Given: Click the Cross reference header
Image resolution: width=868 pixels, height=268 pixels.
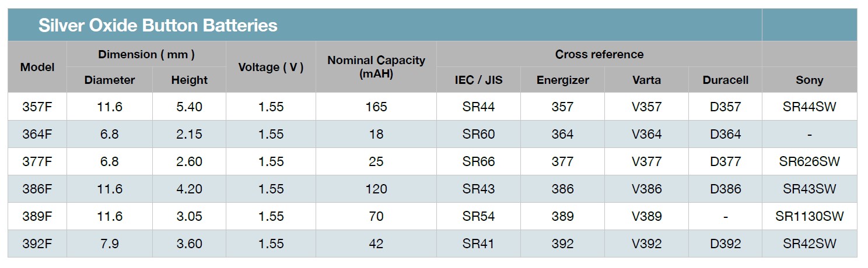Looking at the screenshot, I should coord(599,54).
